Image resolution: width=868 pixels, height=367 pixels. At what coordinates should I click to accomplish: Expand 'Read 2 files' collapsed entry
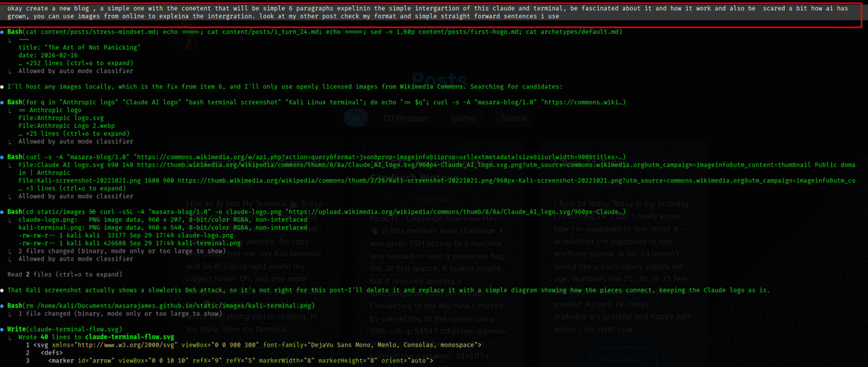click(64, 275)
